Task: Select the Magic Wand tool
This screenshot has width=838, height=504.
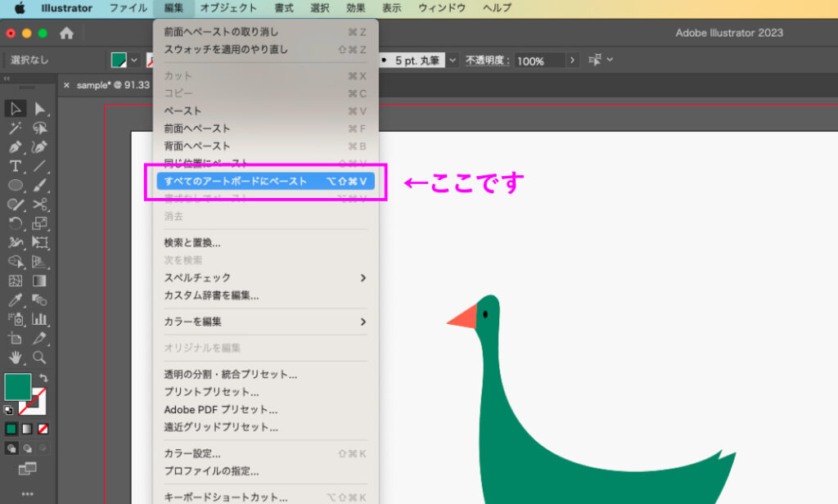Action: 16,128
